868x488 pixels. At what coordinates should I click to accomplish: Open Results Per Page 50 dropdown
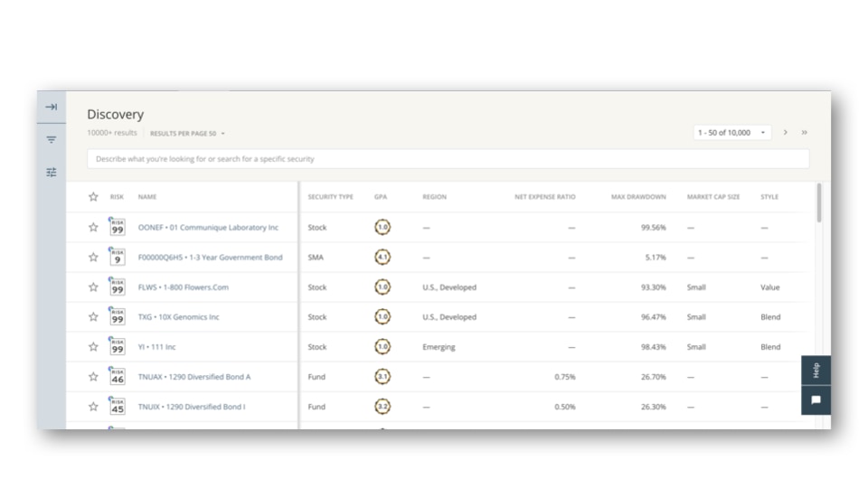[187, 134]
